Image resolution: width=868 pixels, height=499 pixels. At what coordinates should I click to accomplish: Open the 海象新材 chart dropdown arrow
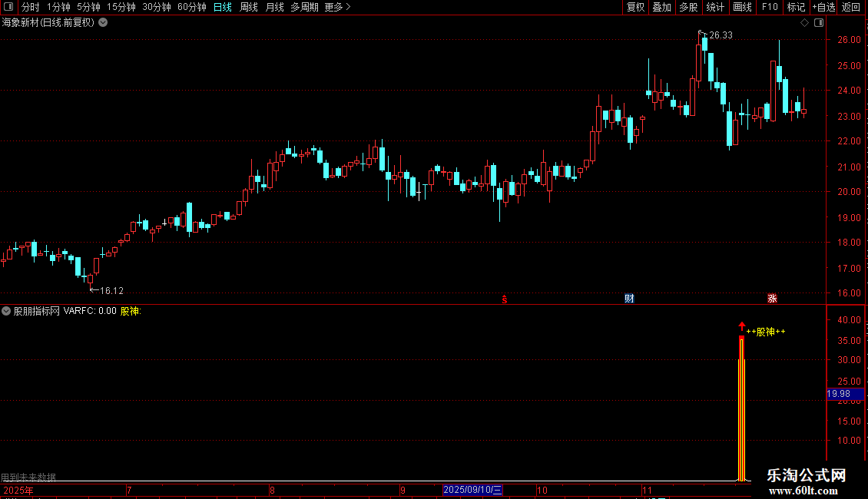click(x=103, y=23)
